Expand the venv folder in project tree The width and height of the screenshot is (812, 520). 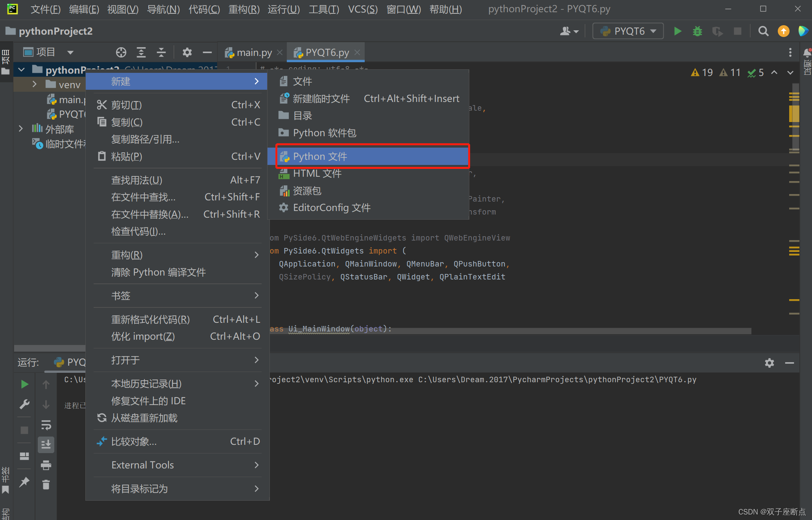coord(35,84)
